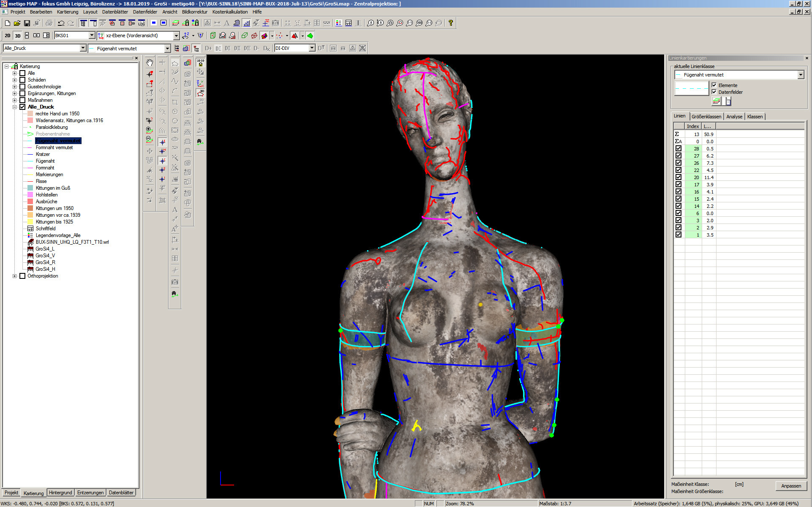Select the polygon drawing tool
This screenshot has width=812, height=507.
(175, 63)
